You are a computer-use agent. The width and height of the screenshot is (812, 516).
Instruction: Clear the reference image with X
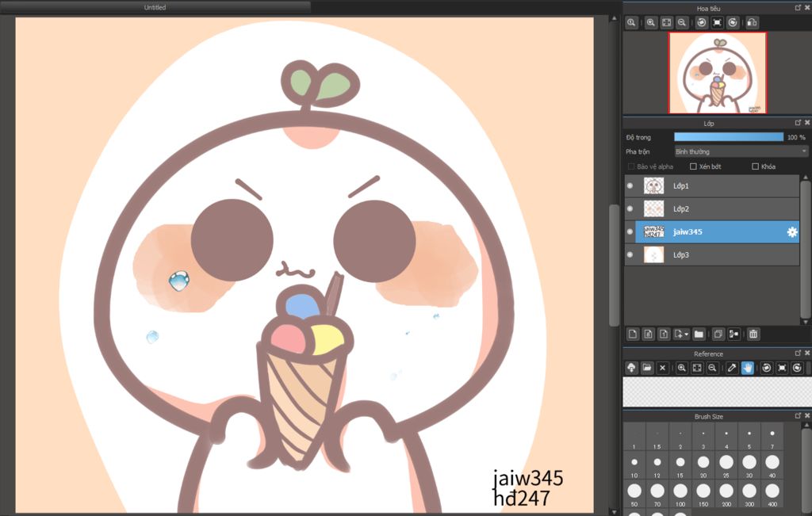(x=662, y=368)
